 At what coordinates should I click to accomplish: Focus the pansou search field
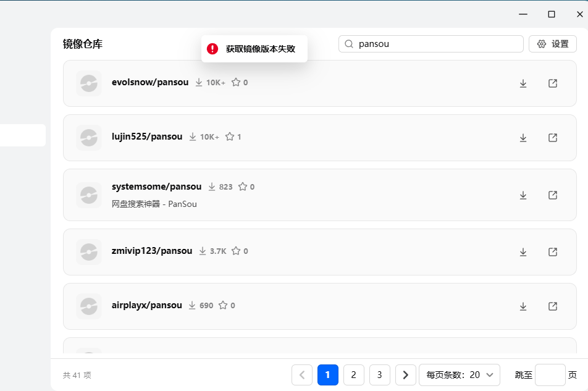tap(431, 44)
